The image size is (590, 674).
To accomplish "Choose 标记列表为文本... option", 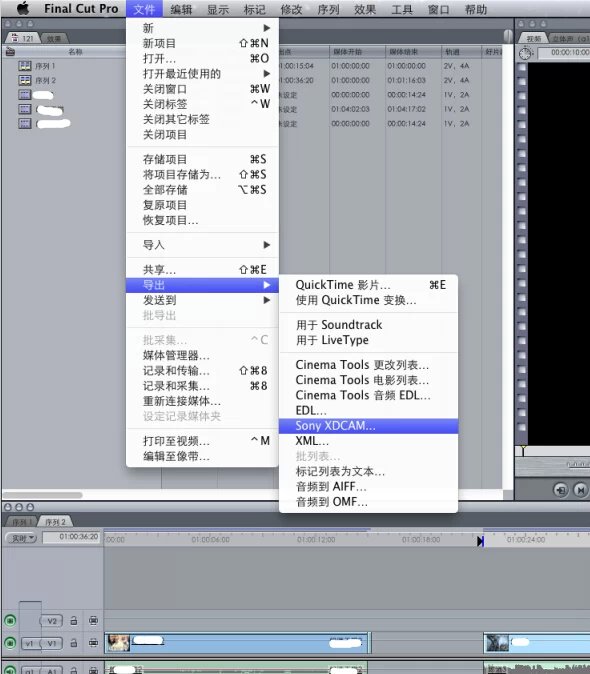I will [369, 472].
